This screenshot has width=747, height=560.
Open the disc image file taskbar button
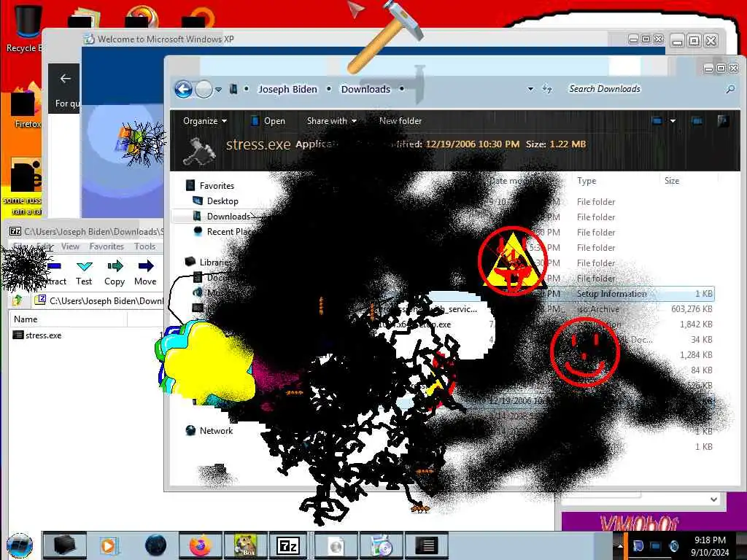click(336, 545)
